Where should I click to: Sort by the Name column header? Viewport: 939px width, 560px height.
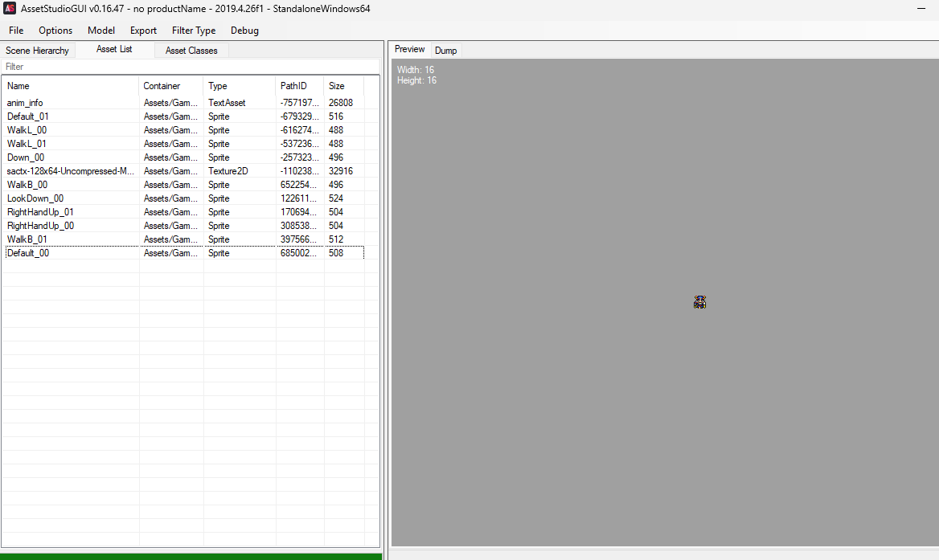(70, 86)
